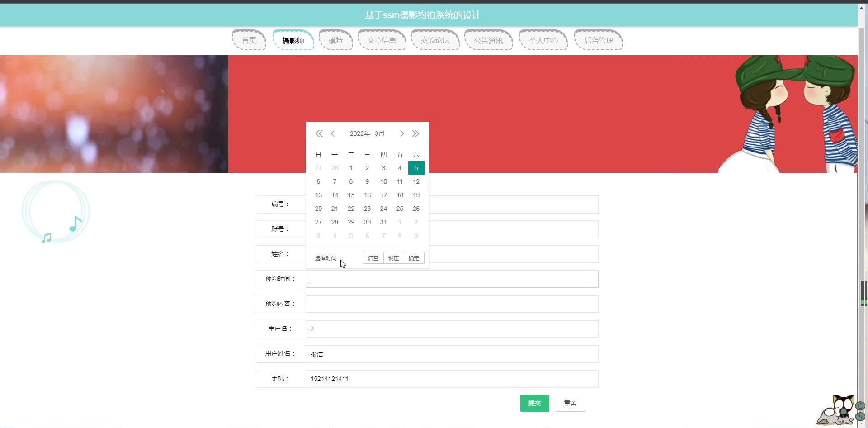
Task: Open the 首页 navigation tab
Action: [249, 40]
